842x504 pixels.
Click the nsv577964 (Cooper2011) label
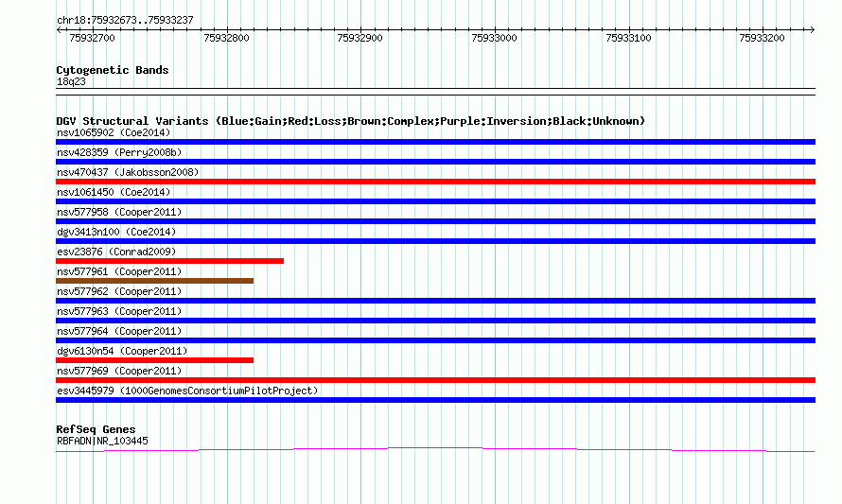(x=119, y=331)
